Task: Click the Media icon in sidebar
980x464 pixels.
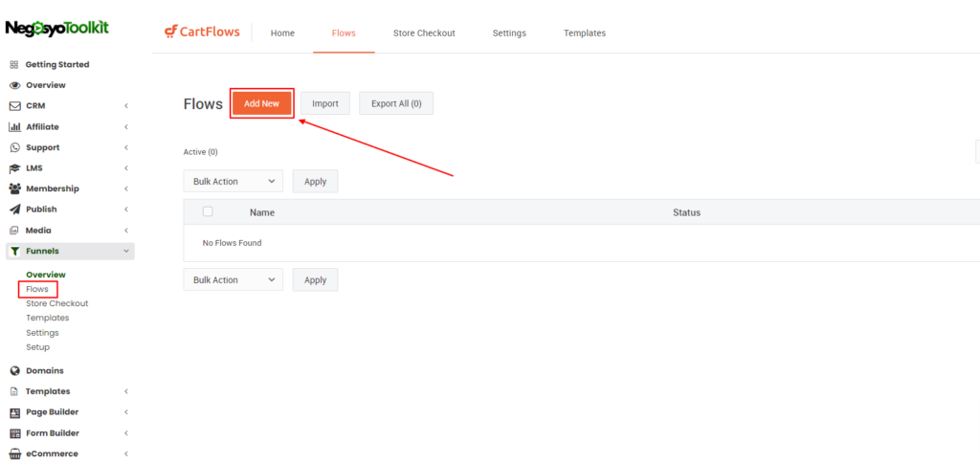Action: (x=14, y=231)
